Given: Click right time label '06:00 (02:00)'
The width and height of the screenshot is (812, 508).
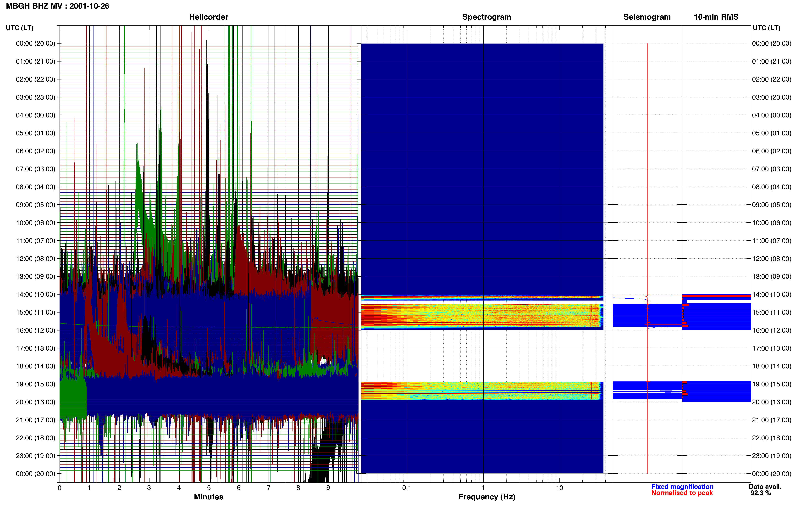Looking at the screenshot, I should tap(772, 151).
